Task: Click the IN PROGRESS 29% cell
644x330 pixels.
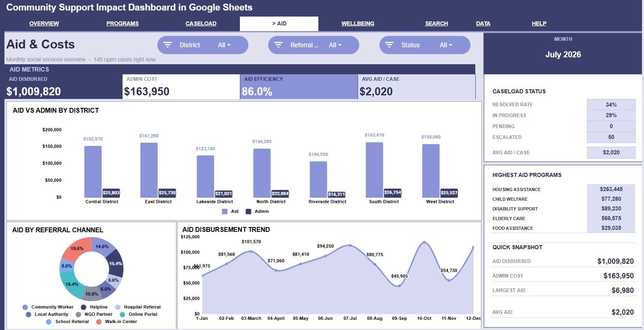Action: click(x=611, y=116)
